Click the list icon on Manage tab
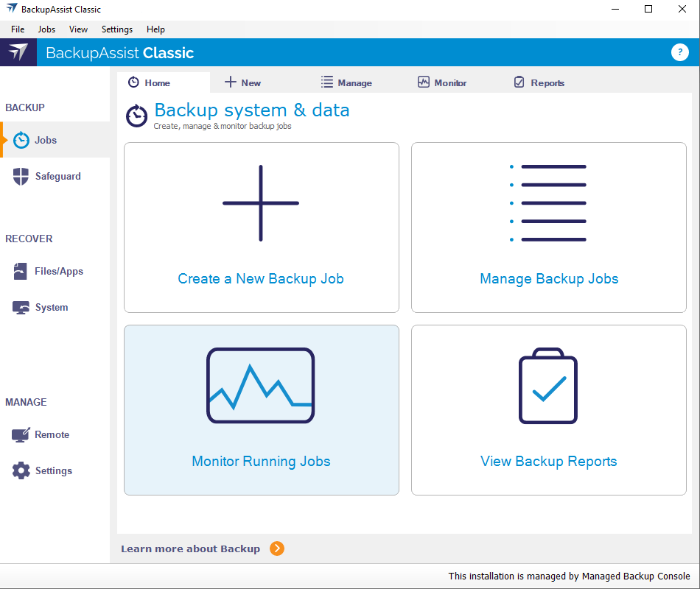The width and height of the screenshot is (700, 589). coord(326,82)
